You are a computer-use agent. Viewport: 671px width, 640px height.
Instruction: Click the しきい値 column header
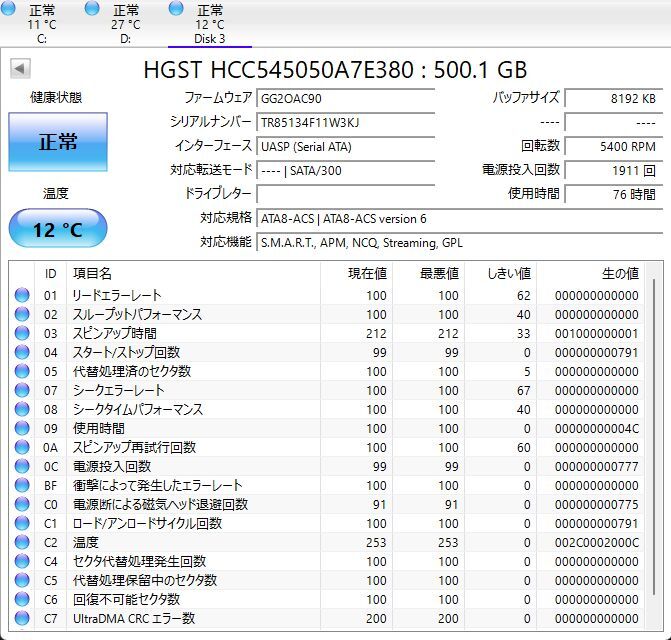(x=501, y=273)
